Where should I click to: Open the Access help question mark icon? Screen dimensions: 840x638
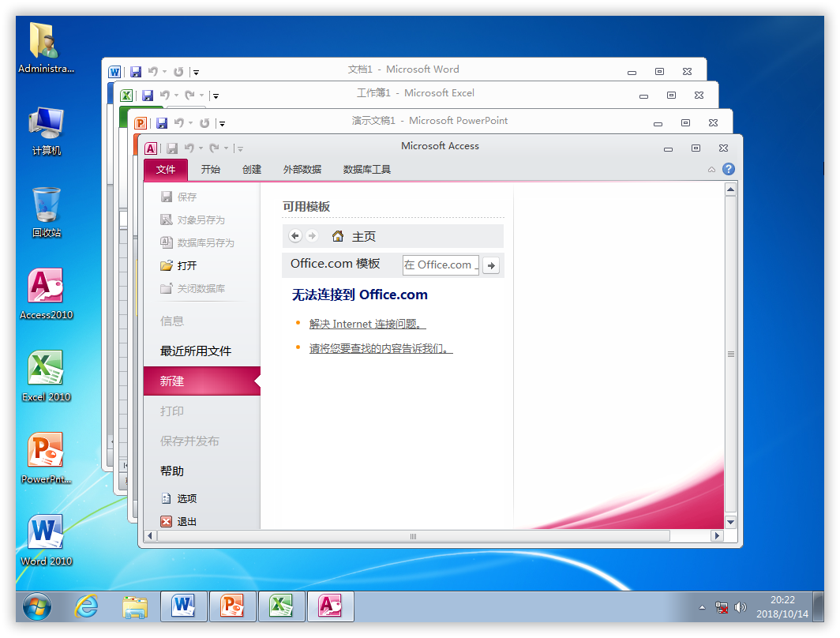tap(728, 169)
